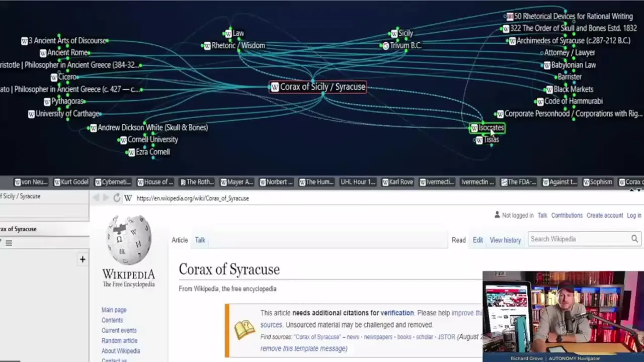
Task: Click the Wikipedia icon beside Ezra Cornell
Action: [x=132, y=152]
